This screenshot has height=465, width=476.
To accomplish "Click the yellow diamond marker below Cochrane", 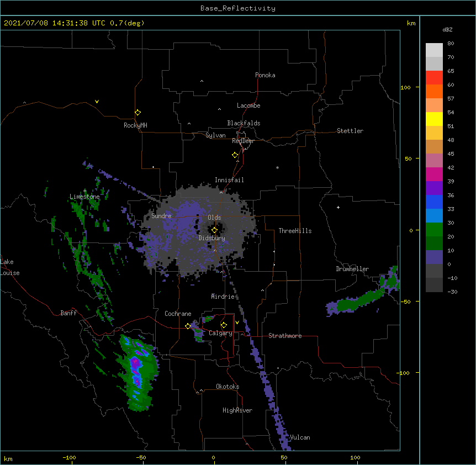I will tap(188, 326).
